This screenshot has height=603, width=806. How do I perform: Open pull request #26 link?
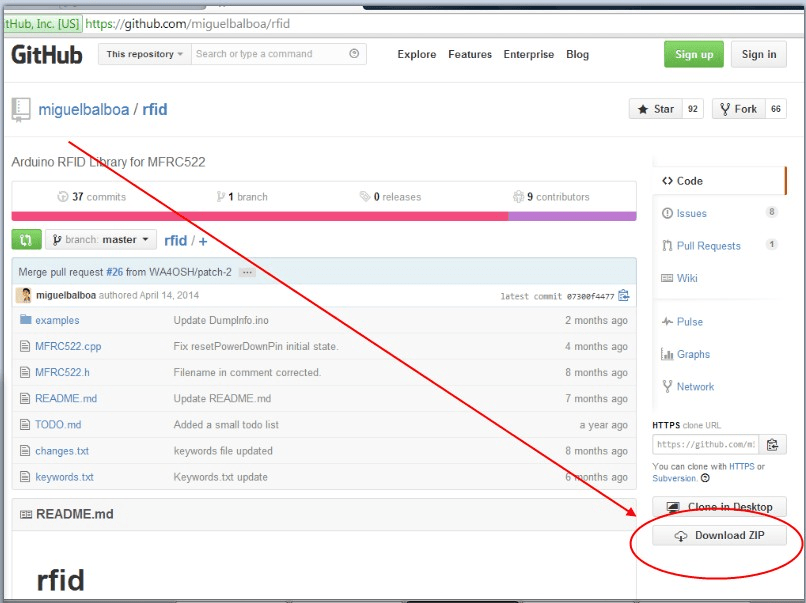coord(115,272)
